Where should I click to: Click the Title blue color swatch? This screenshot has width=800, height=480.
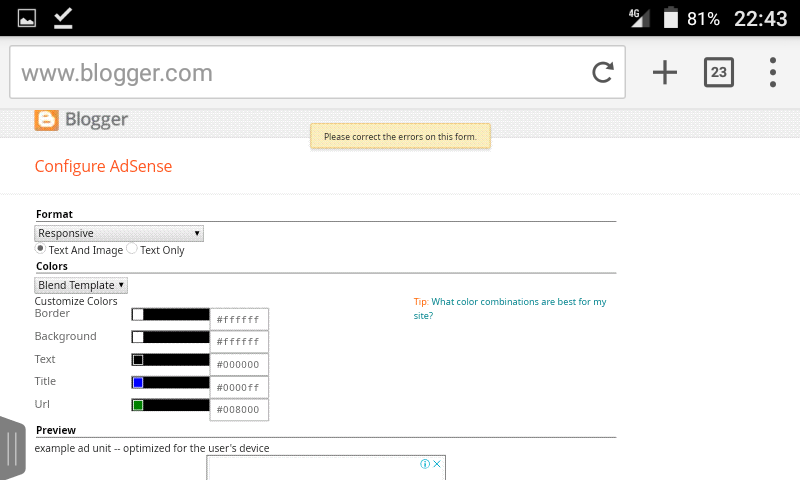(138, 383)
